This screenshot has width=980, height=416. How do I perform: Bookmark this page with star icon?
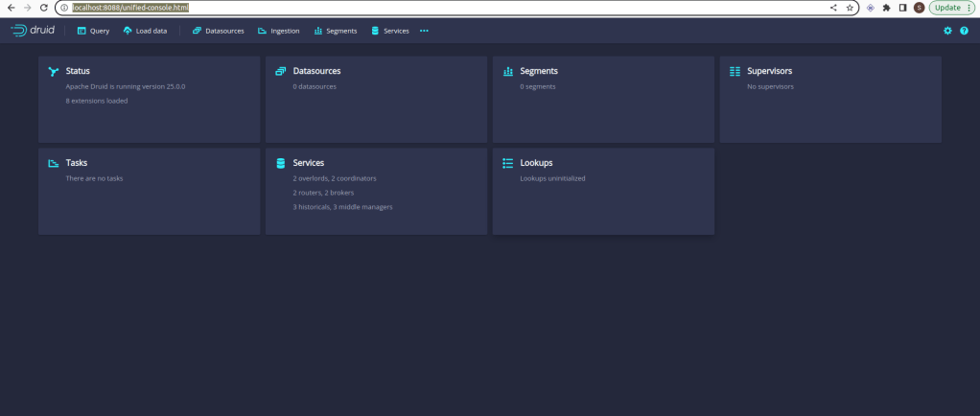(x=850, y=8)
